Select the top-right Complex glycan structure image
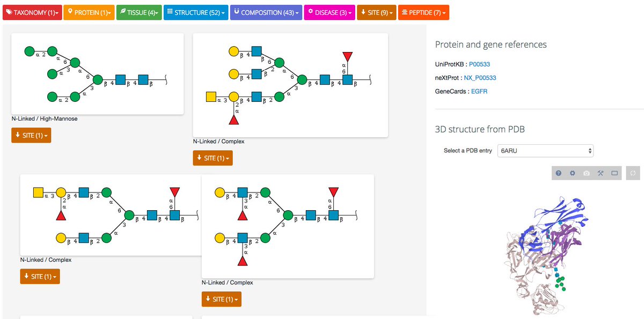 tap(290, 85)
